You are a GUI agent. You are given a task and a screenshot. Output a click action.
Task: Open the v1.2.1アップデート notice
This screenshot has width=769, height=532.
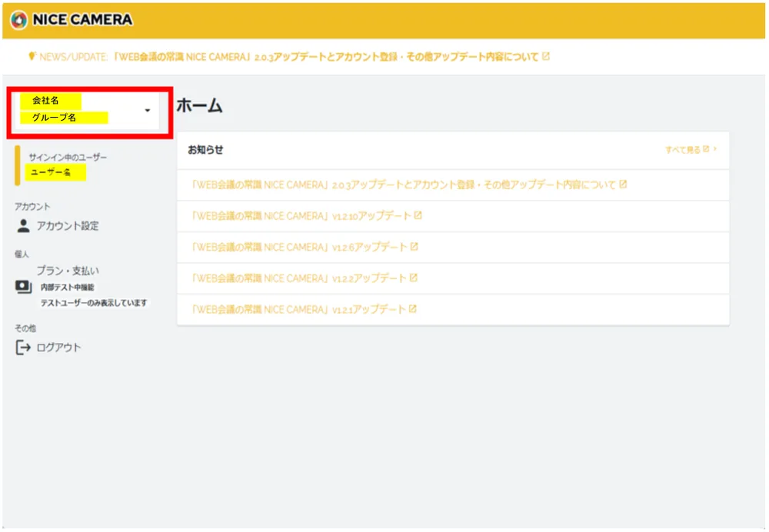point(298,309)
